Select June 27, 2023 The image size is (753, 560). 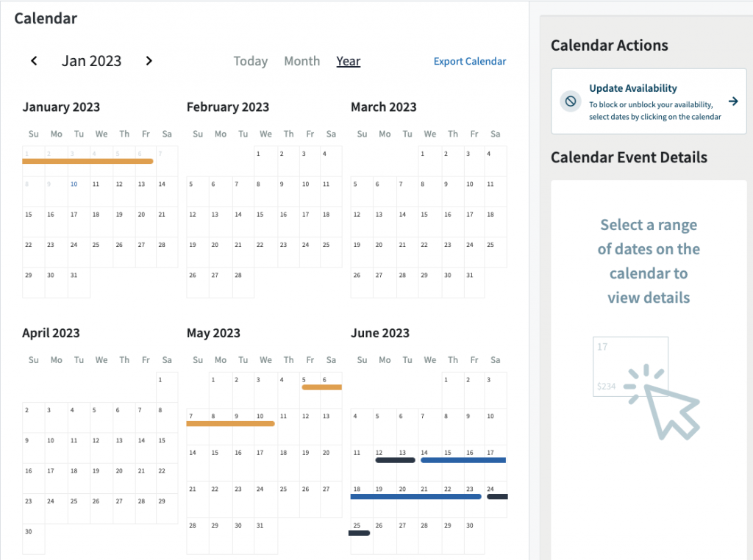pos(407,536)
